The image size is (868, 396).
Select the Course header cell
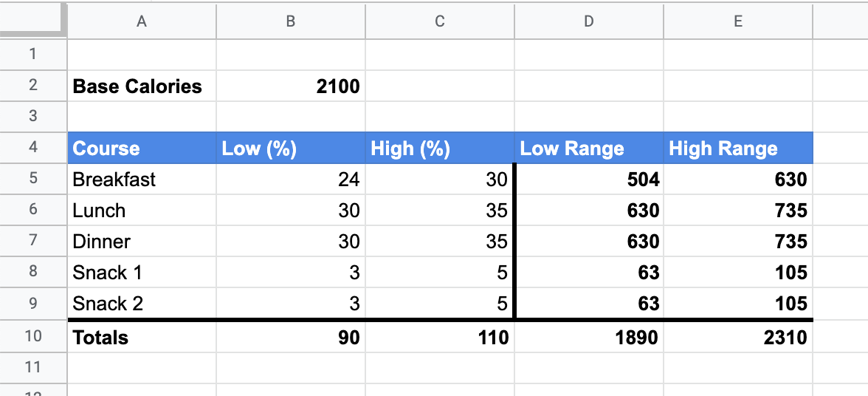(141, 148)
